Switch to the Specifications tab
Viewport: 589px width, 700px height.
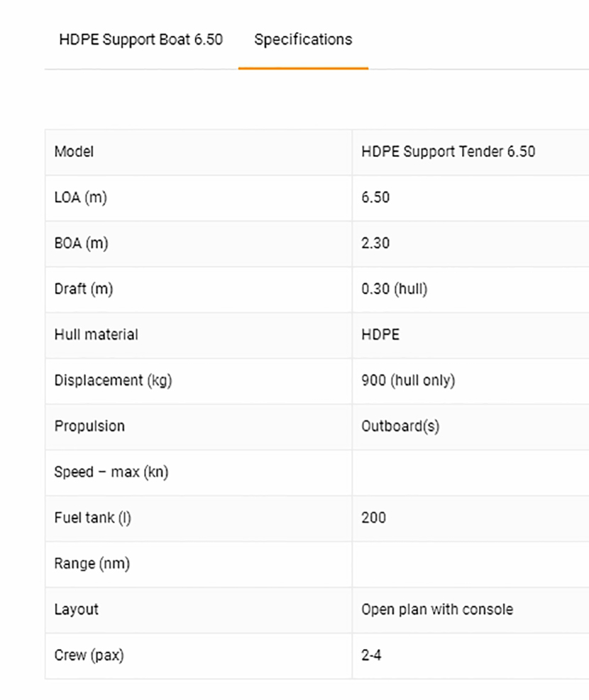pos(303,40)
